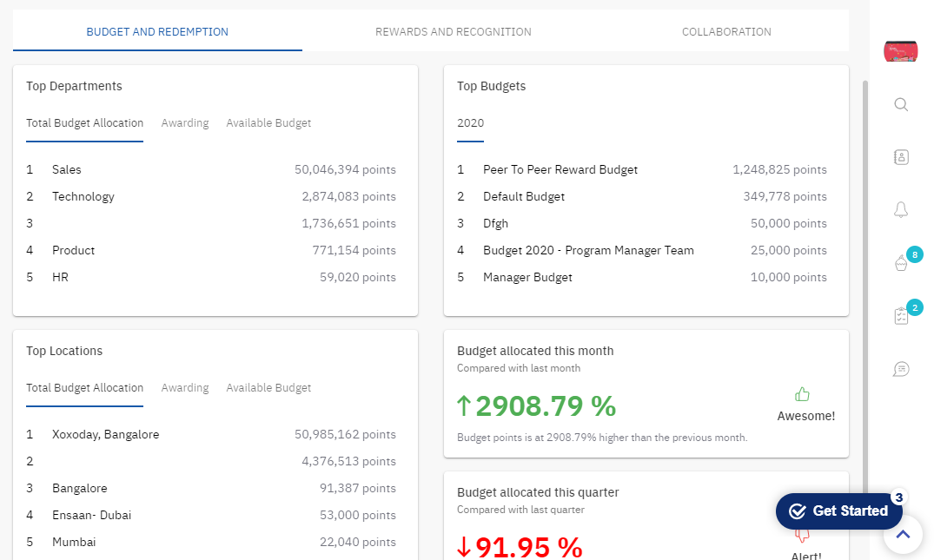Screen dimensions: 934x560
Task: Click the Top Locations card title
Action: tap(64, 351)
